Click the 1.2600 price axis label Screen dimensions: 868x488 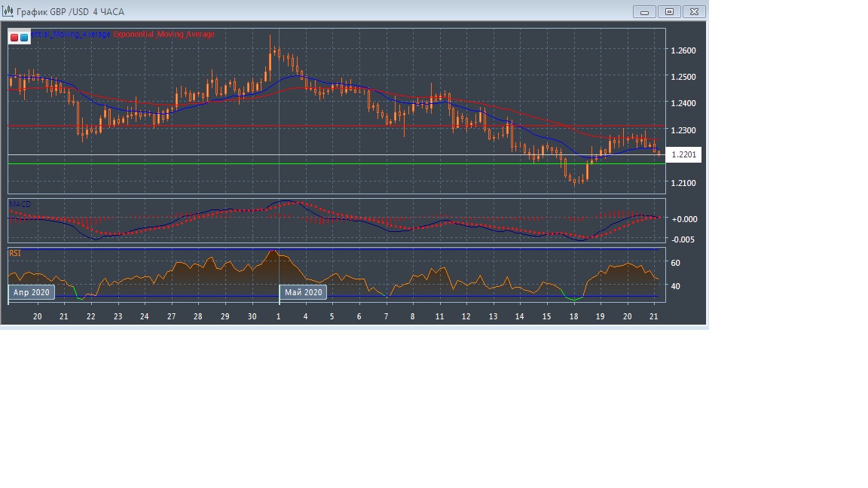pyautogui.click(x=683, y=50)
